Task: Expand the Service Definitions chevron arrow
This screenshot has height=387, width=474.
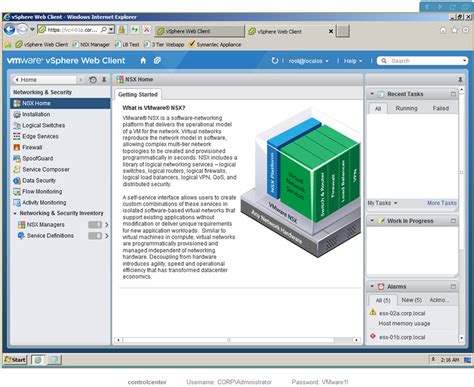Action: [x=107, y=236]
